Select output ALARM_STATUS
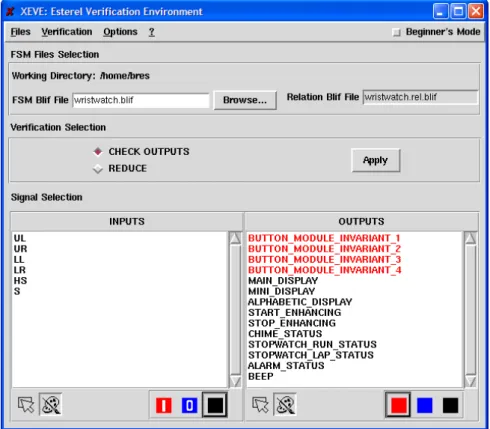490x429 pixels. pyautogui.click(x=286, y=366)
